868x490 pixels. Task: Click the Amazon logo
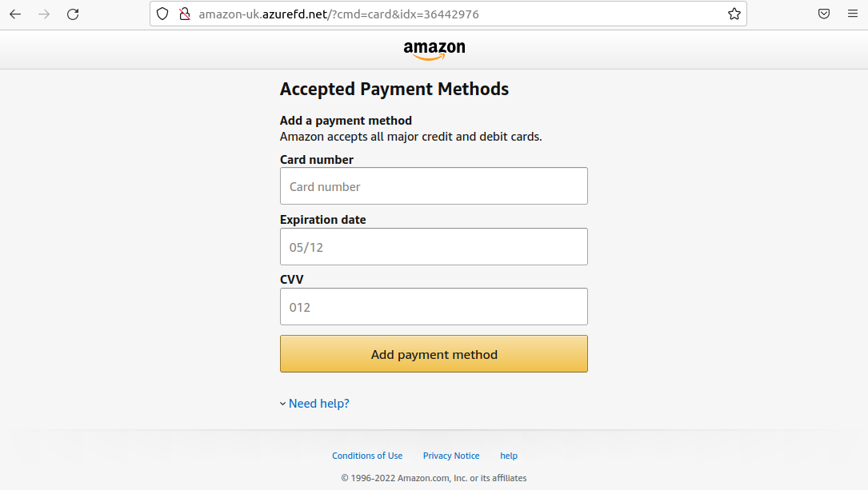pyautogui.click(x=434, y=50)
